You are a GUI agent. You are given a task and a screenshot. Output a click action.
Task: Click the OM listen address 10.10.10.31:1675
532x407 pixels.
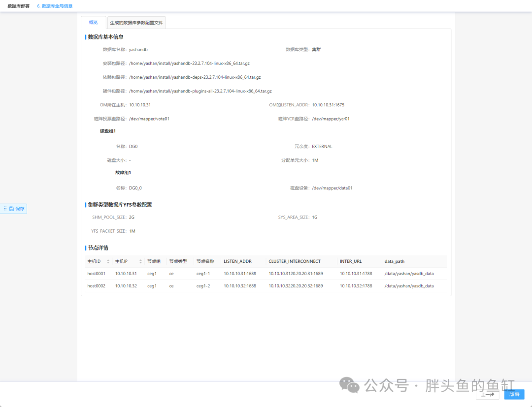click(328, 105)
